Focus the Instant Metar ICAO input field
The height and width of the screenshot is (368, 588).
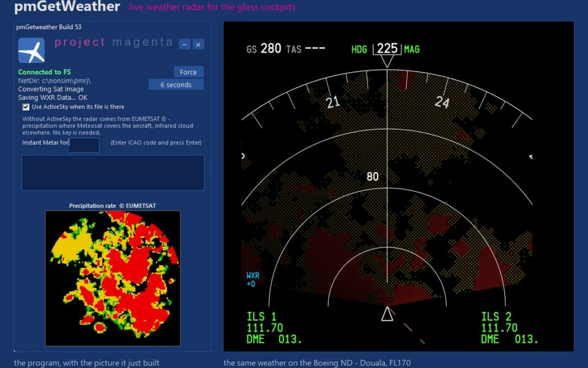84,145
